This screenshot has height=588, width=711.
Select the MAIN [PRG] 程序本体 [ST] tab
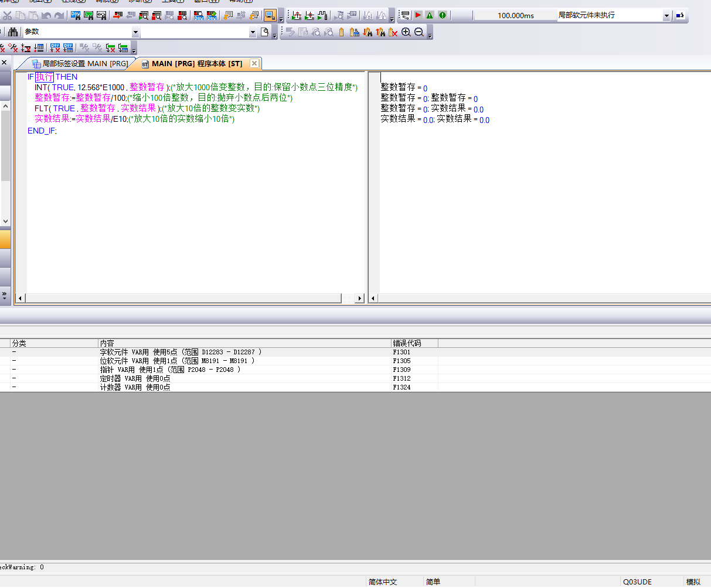click(196, 63)
